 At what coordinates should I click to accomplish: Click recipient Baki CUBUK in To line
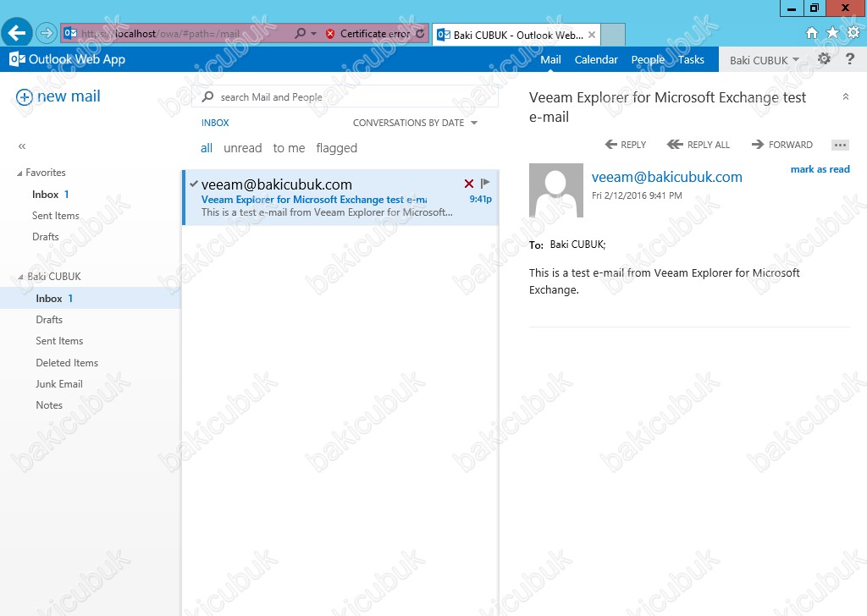(x=577, y=245)
